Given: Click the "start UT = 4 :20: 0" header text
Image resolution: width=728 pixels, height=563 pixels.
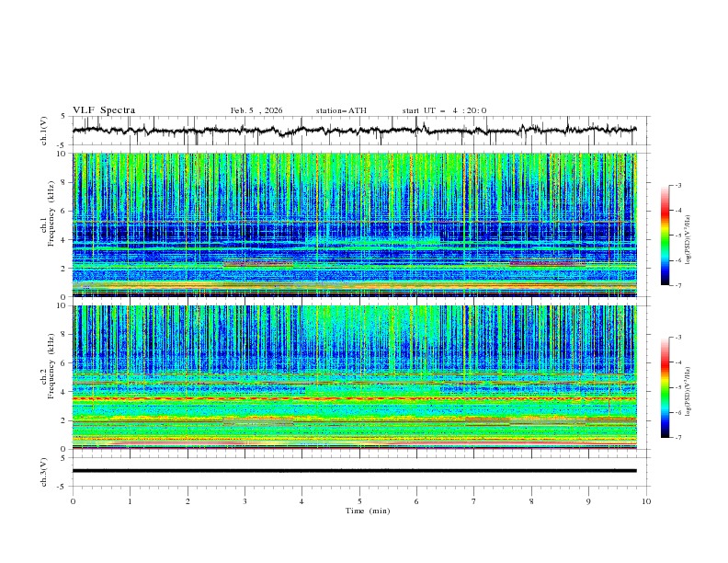Looking at the screenshot, I should (444, 110).
